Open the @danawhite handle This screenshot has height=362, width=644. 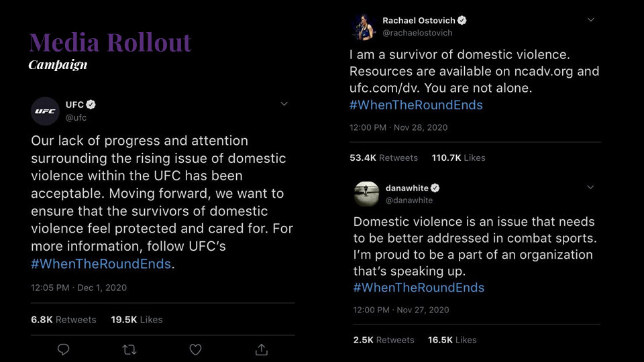click(x=409, y=200)
